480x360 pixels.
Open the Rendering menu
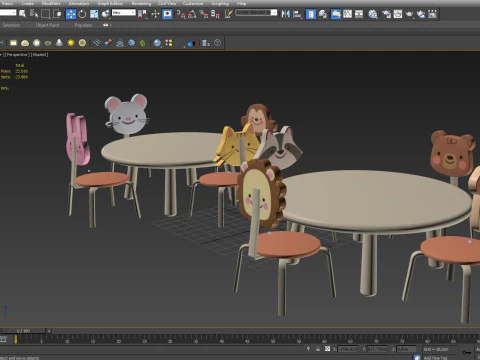tap(141, 3)
